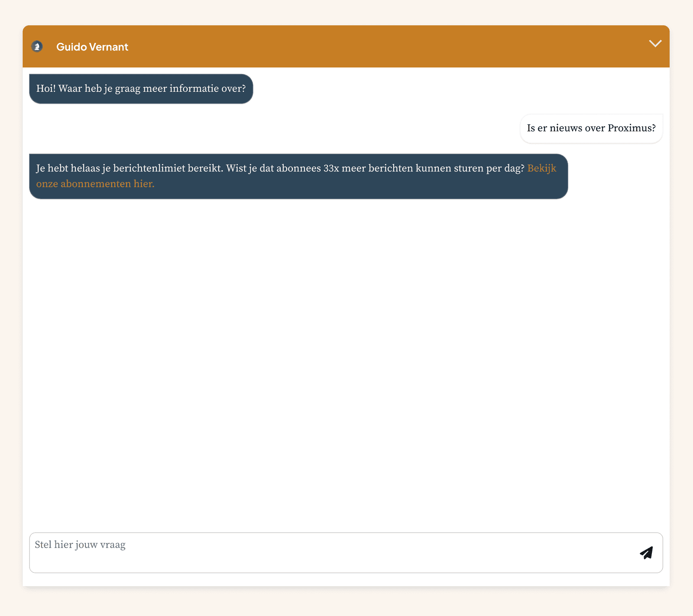
Task: Click the 'Guido Vernant' title text
Action: coord(92,47)
